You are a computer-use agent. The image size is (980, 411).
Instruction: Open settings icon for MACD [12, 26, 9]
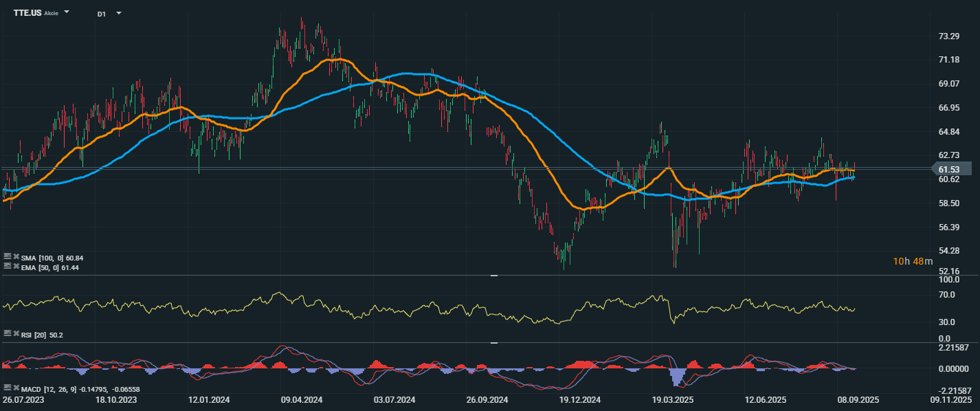point(7,388)
